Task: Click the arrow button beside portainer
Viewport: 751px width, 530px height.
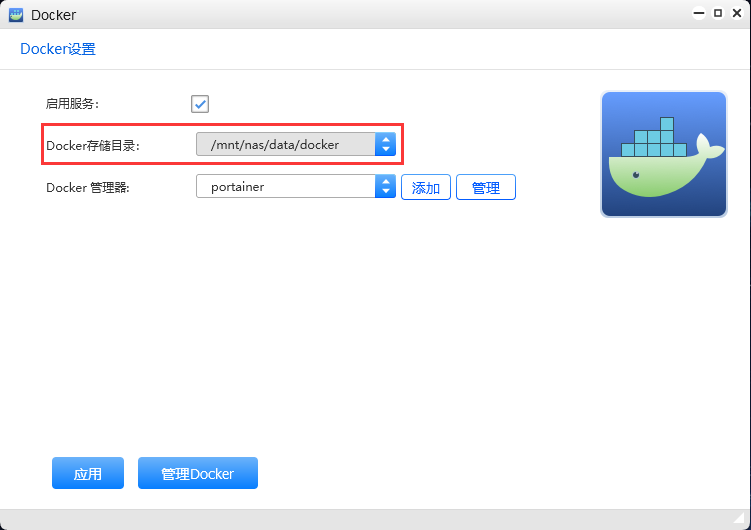Action: (x=386, y=186)
